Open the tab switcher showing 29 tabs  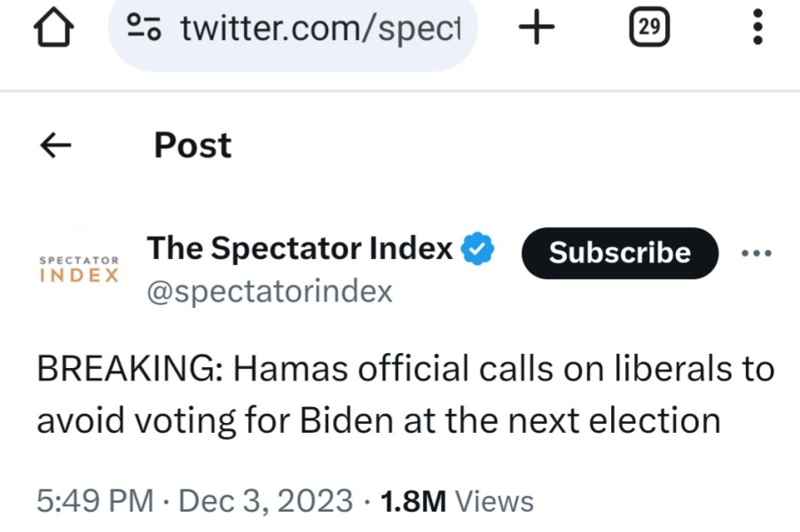click(x=648, y=27)
